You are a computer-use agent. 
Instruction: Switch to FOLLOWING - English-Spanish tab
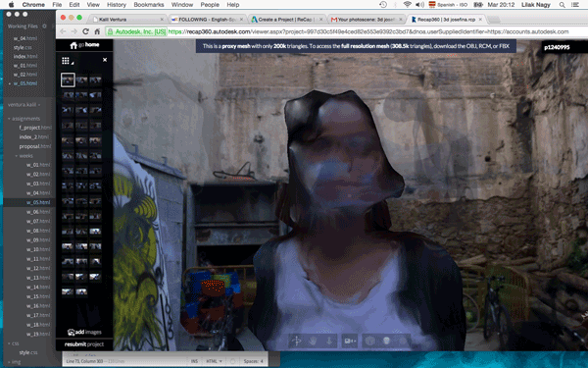[207, 20]
